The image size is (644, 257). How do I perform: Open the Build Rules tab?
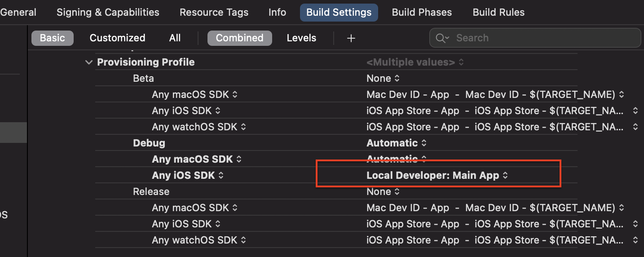click(x=498, y=13)
